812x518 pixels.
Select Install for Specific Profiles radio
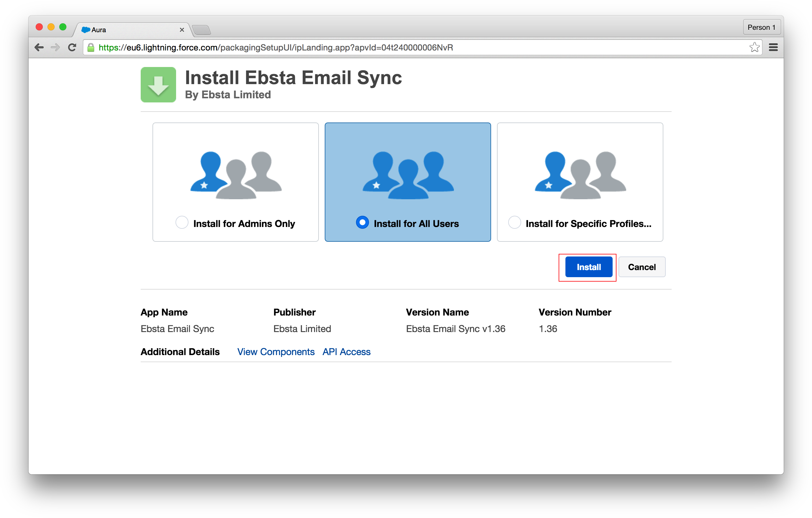coord(515,223)
